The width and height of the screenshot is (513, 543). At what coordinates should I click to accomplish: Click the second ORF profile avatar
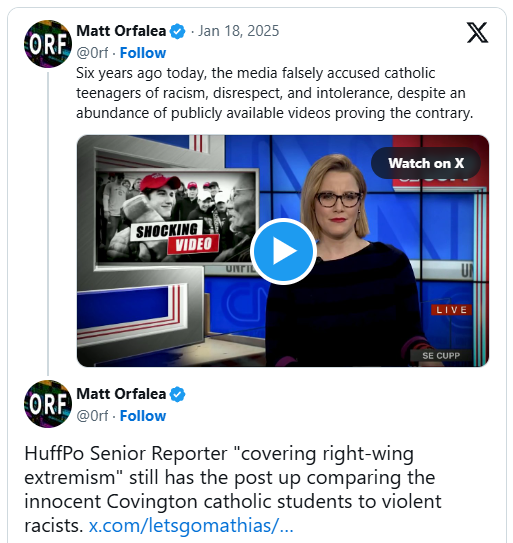(x=48, y=404)
